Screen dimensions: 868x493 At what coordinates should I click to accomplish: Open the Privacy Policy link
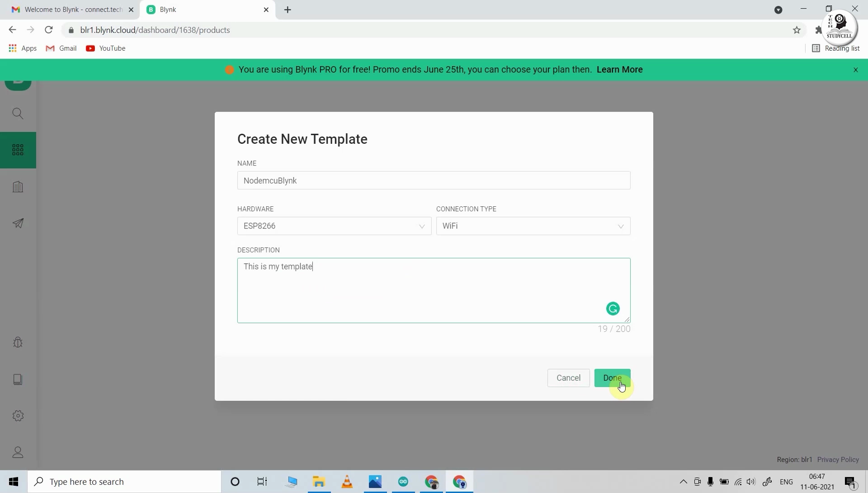pos(838,460)
